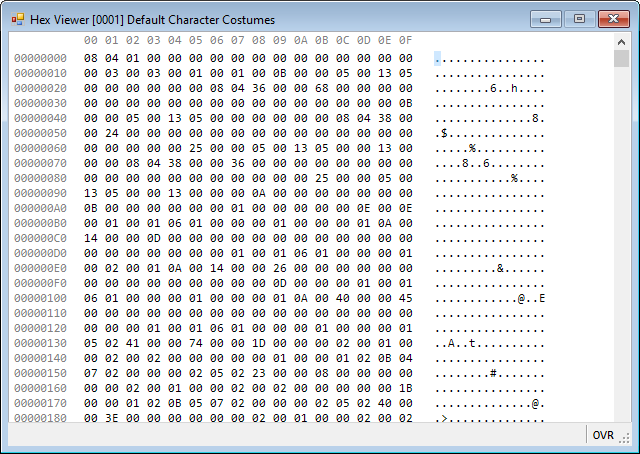Click the '$' character in the ASCII column

tap(444, 133)
